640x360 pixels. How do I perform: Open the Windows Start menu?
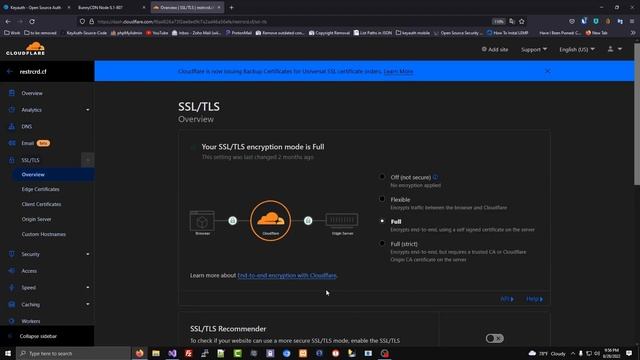click(x=8, y=353)
